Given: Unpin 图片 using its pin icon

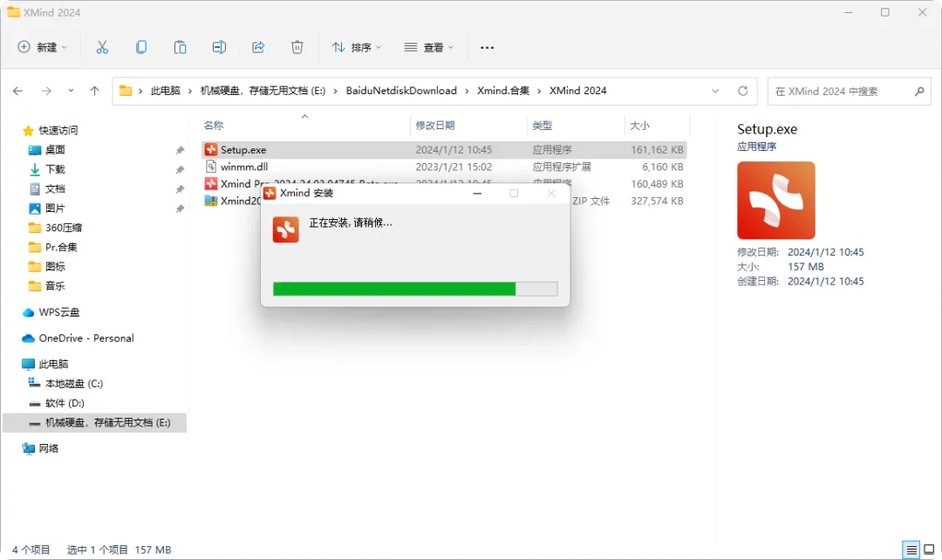Looking at the screenshot, I should point(180,208).
